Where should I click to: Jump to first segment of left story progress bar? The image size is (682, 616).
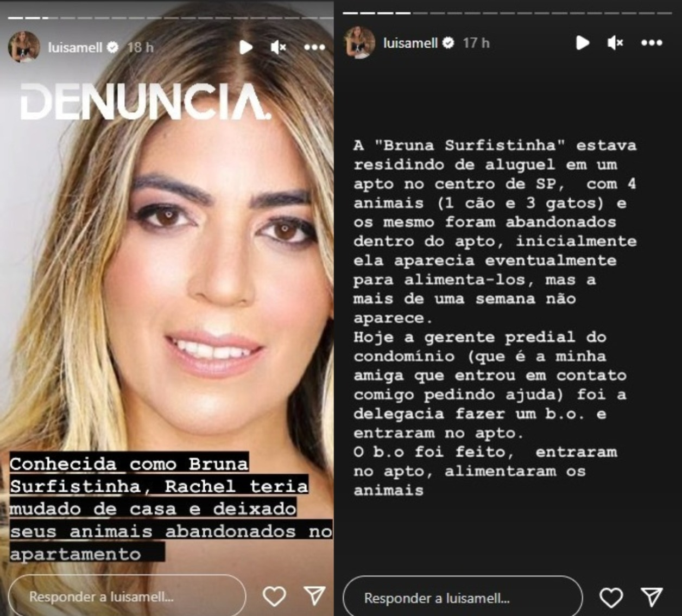tap(15, 18)
